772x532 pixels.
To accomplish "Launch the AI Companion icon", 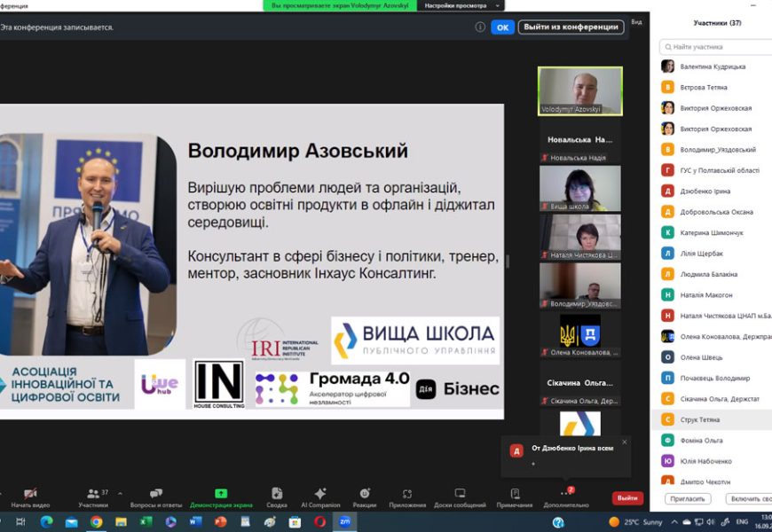I will (320, 494).
